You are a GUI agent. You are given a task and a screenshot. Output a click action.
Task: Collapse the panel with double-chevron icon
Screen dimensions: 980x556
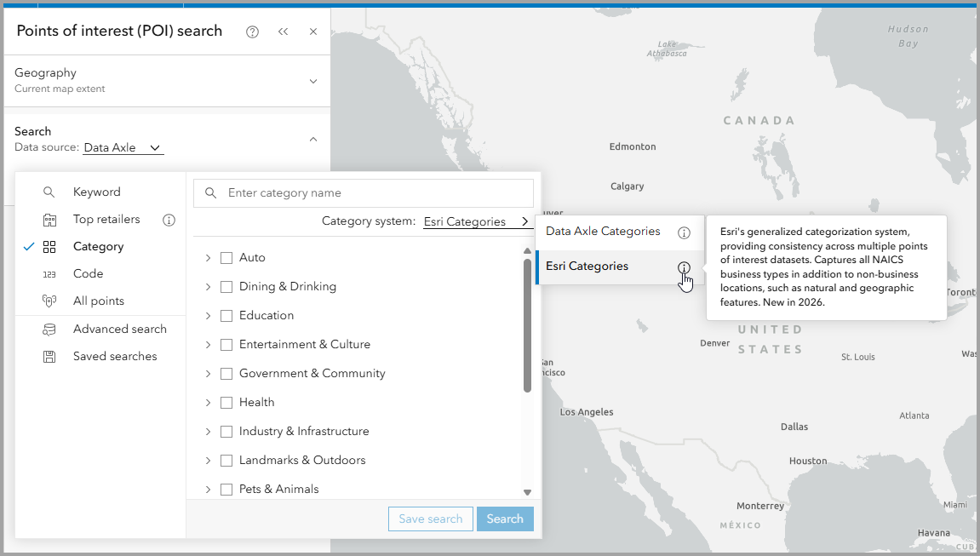point(283,32)
